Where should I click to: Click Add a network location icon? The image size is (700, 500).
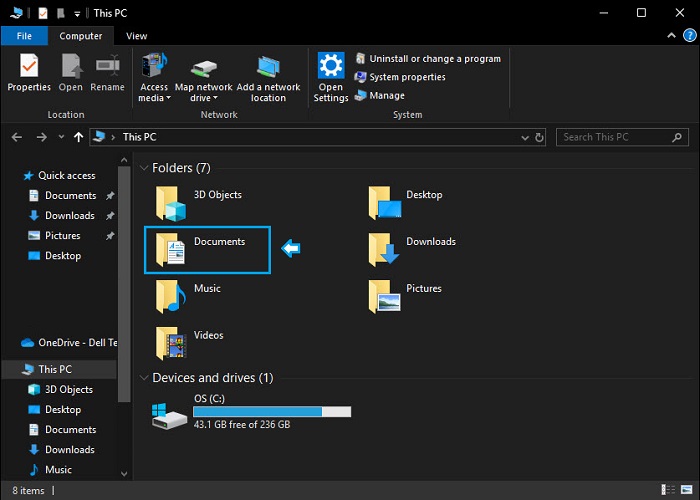coord(268,68)
